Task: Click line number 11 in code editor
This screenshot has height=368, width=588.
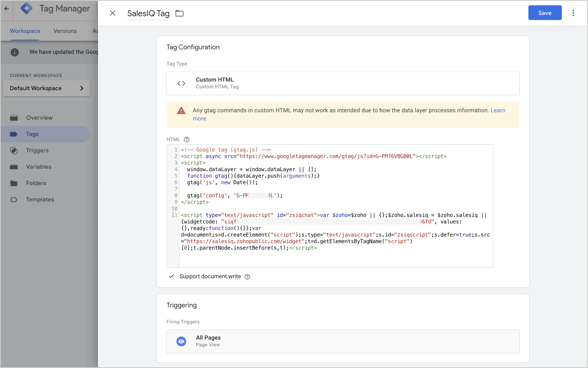Action: click(x=174, y=215)
